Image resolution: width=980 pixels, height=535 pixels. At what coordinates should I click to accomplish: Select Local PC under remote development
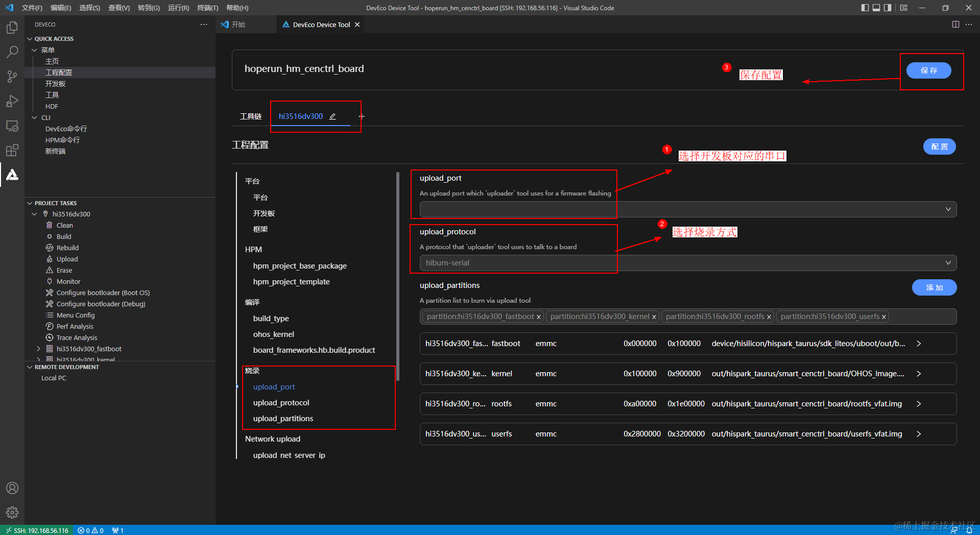tap(54, 378)
